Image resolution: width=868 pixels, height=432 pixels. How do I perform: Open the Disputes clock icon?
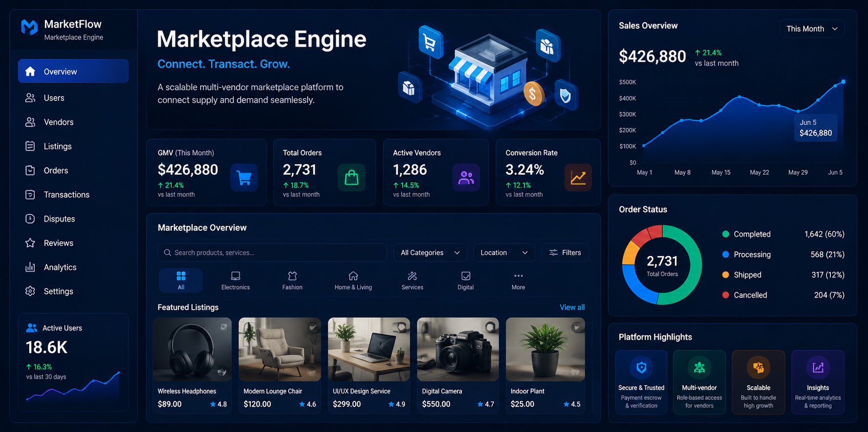[x=30, y=219]
